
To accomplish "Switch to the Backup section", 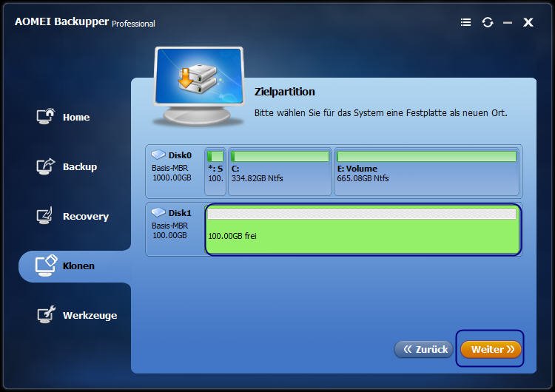I will pos(80,166).
